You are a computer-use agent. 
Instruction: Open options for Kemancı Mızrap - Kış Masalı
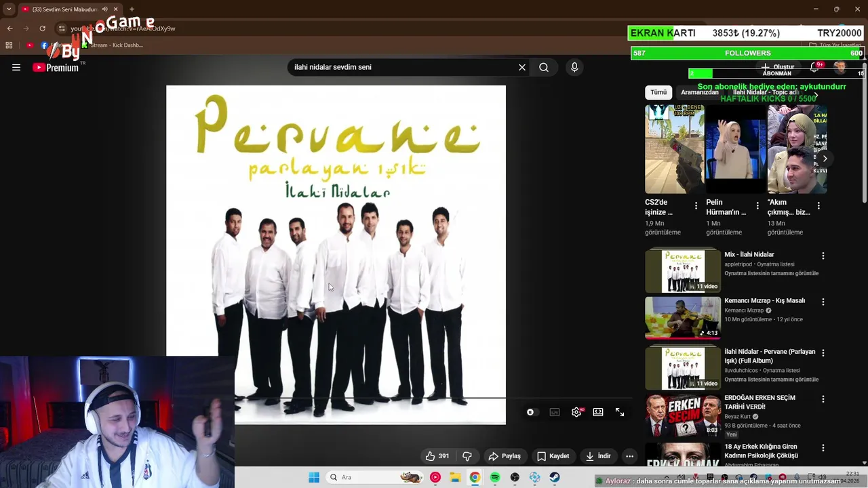823,302
